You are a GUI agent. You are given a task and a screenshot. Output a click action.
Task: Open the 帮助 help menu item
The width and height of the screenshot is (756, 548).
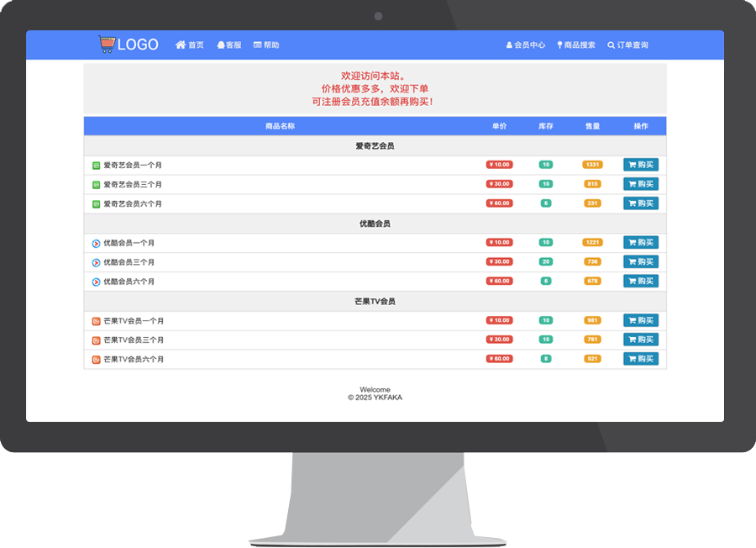[x=266, y=45]
